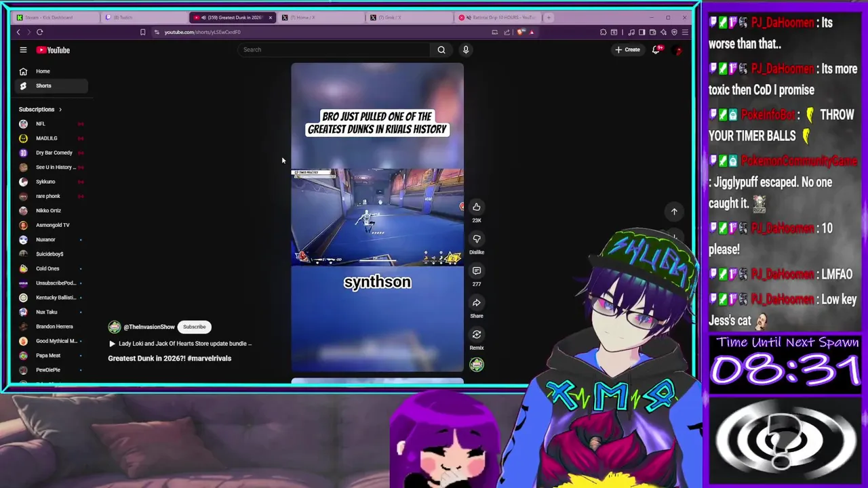The width and height of the screenshot is (868, 488).
Task: Reload the page in browser toolbar
Action: tap(39, 32)
